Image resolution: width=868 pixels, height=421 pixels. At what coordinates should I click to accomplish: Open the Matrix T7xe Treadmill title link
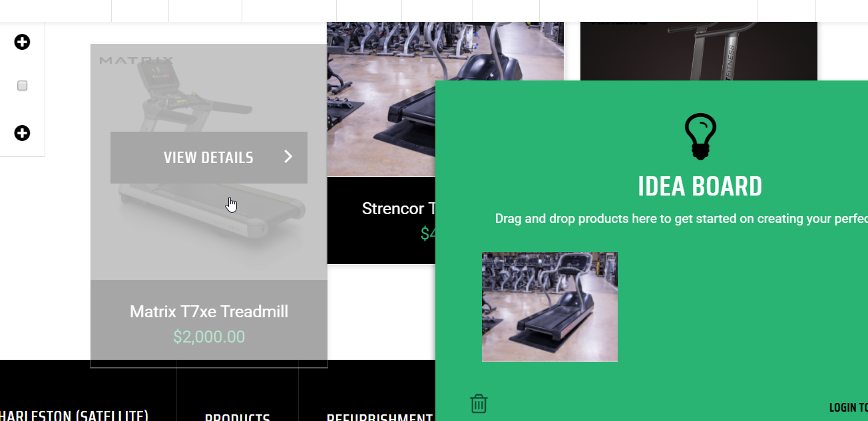(x=209, y=311)
